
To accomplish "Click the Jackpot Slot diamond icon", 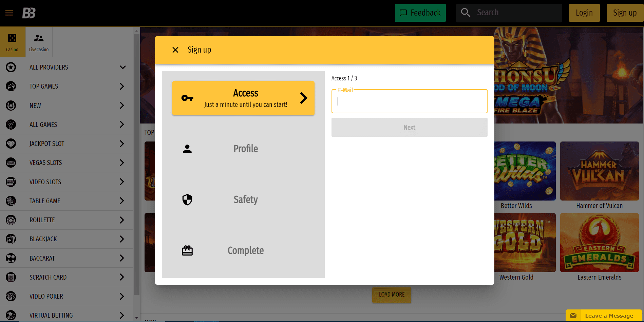I will pyautogui.click(x=11, y=144).
